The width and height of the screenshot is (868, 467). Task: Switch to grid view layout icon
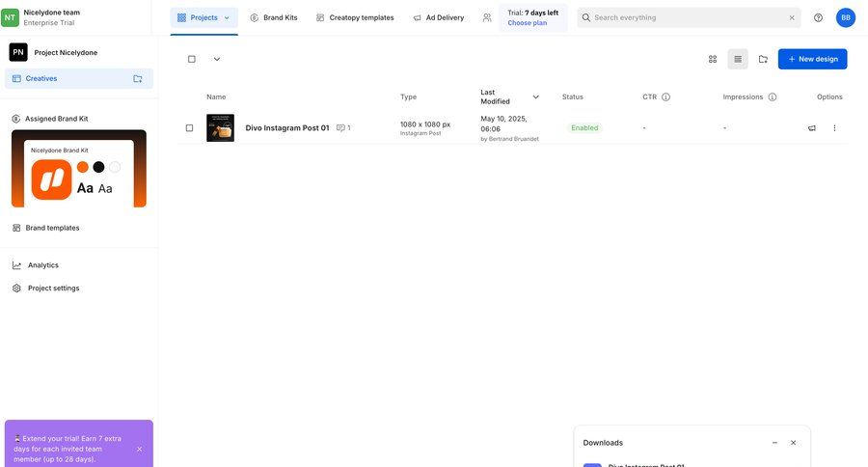713,59
